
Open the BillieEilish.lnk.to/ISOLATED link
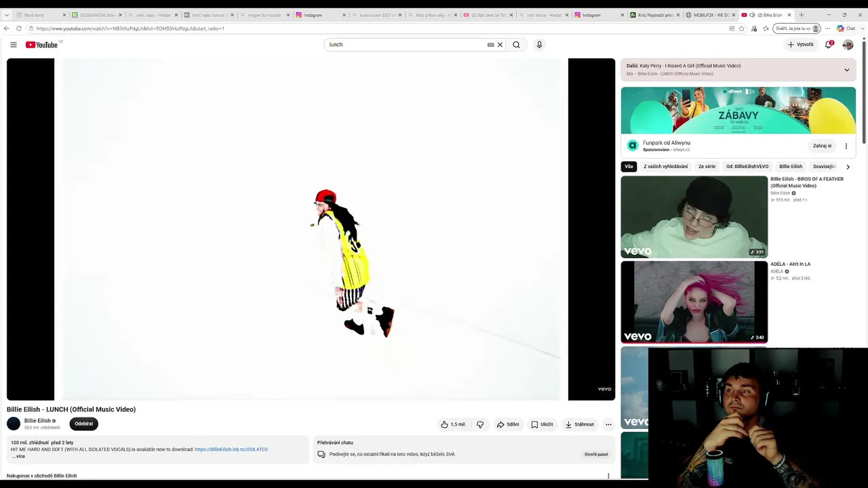[231, 449]
